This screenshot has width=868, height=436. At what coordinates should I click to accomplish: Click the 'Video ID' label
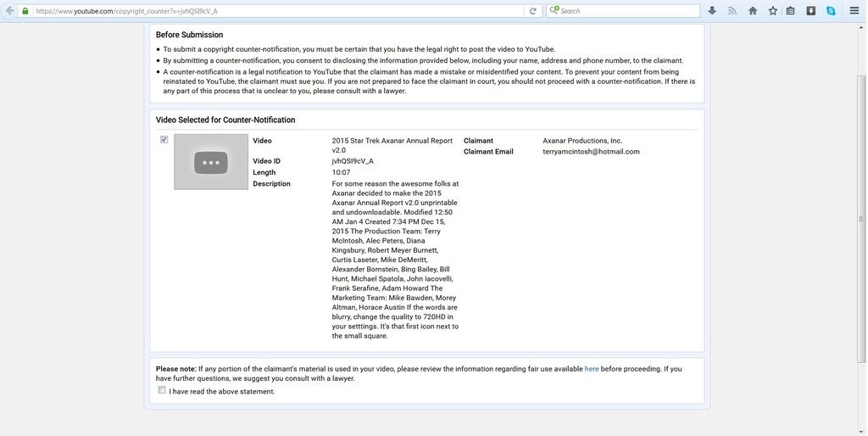click(x=266, y=161)
